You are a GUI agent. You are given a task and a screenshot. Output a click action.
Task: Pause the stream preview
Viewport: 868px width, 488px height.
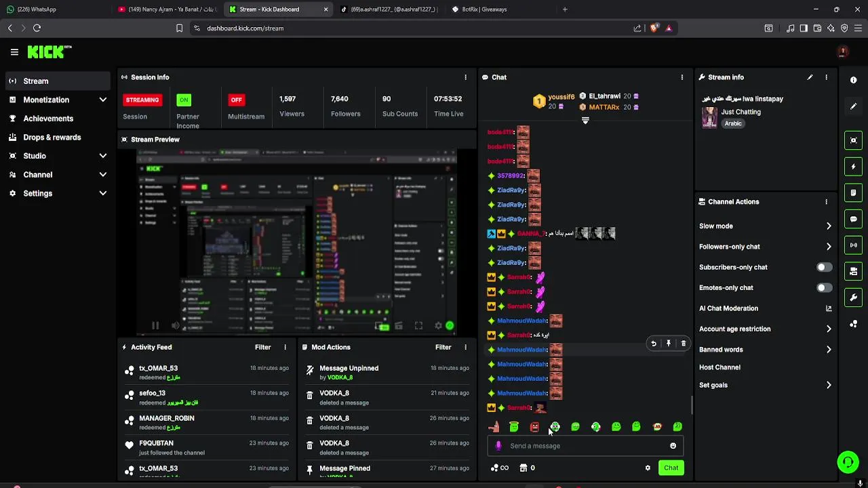(x=155, y=326)
